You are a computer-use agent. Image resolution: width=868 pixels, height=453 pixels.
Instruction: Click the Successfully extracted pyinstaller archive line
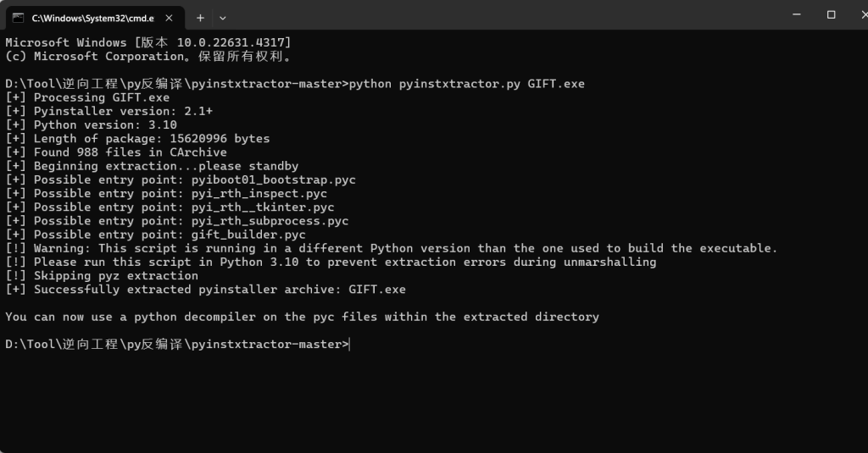pos(205,290)
